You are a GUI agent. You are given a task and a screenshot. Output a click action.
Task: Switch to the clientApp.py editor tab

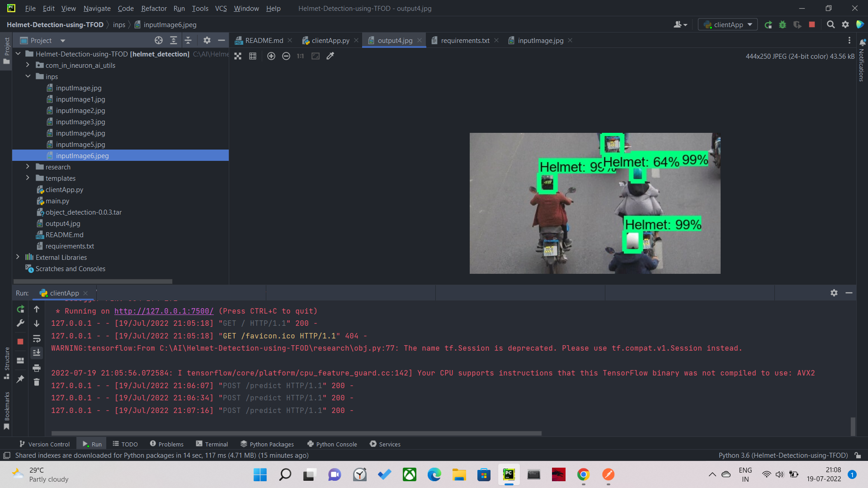point(330,41)
